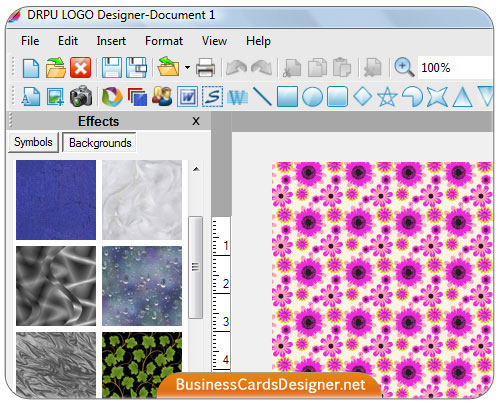Save with the floppy disk icon
The height and width of the screenshot is (405, 500).
(x=111, y=68)
